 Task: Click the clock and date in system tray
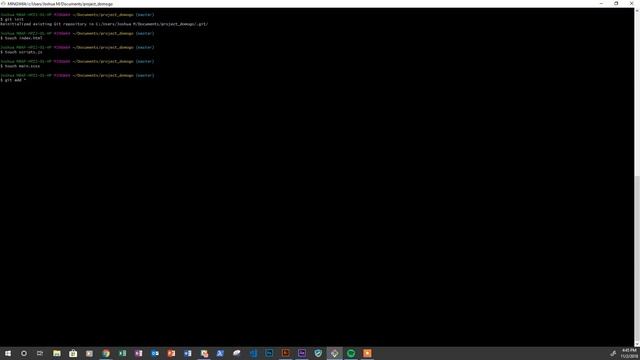pos(629,353)
